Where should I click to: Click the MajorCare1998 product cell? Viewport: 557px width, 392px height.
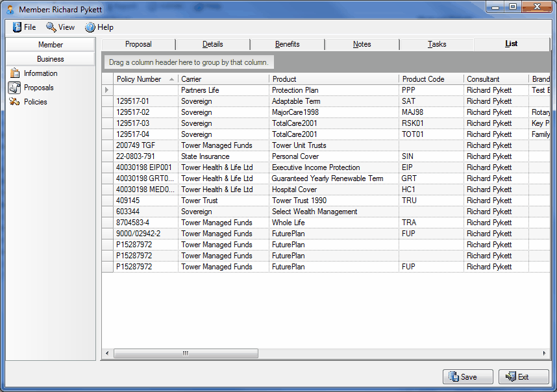pyautogui.click(x=334, y=112)
